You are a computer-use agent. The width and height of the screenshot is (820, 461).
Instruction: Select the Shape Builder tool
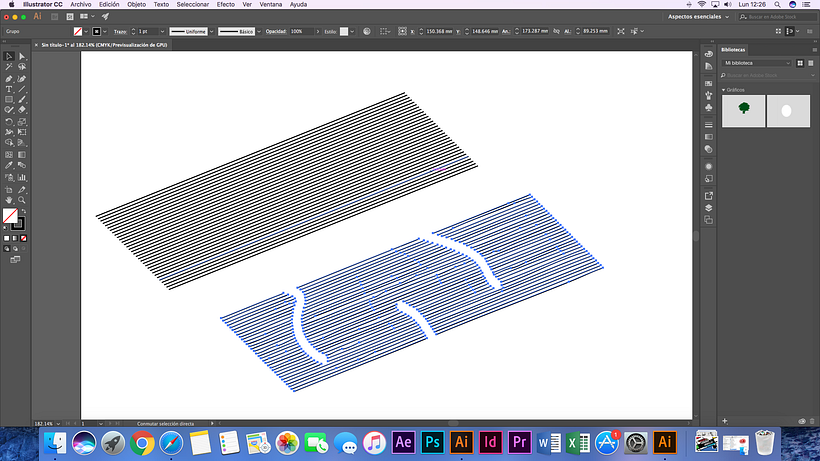pos(9,143)
